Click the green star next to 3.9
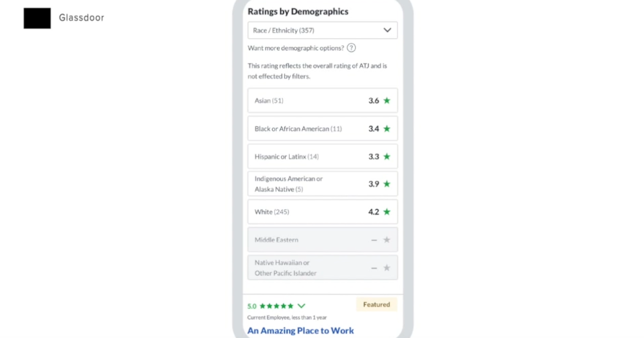Screen dimensions: 644x338 (x=386, y=184)
